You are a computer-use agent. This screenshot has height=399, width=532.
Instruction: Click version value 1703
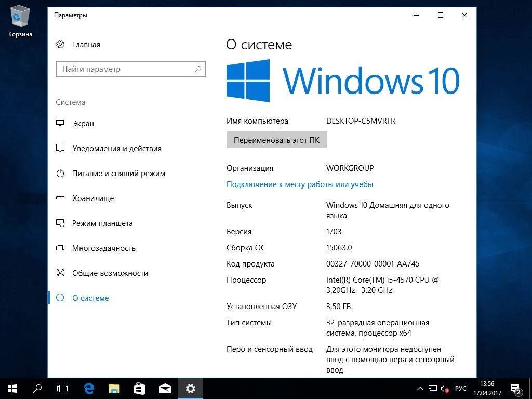pyautogui.click(x=334, y=232)
